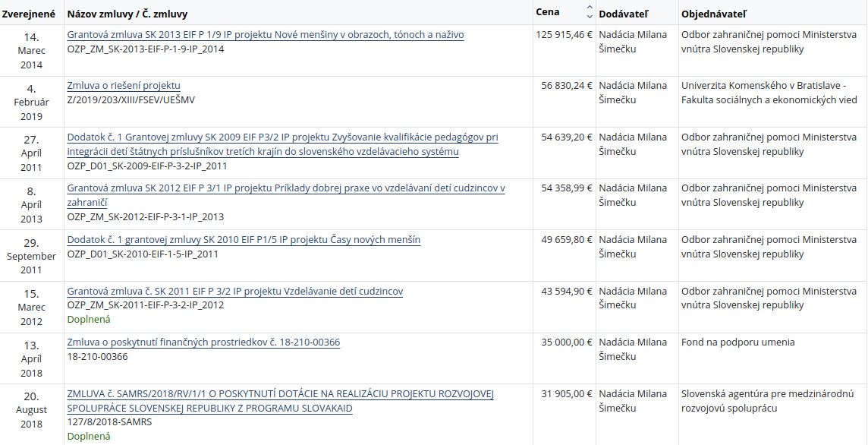Click the 125 915,46 € price cell
Image resolution: width=868 pixels, height=445 pixels.
[x=564, y=35]
